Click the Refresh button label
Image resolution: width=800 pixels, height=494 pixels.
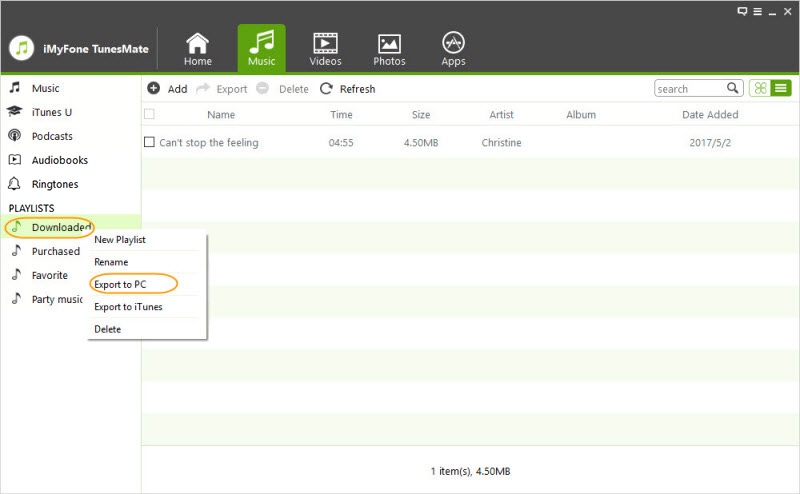(x=357, y=89)
